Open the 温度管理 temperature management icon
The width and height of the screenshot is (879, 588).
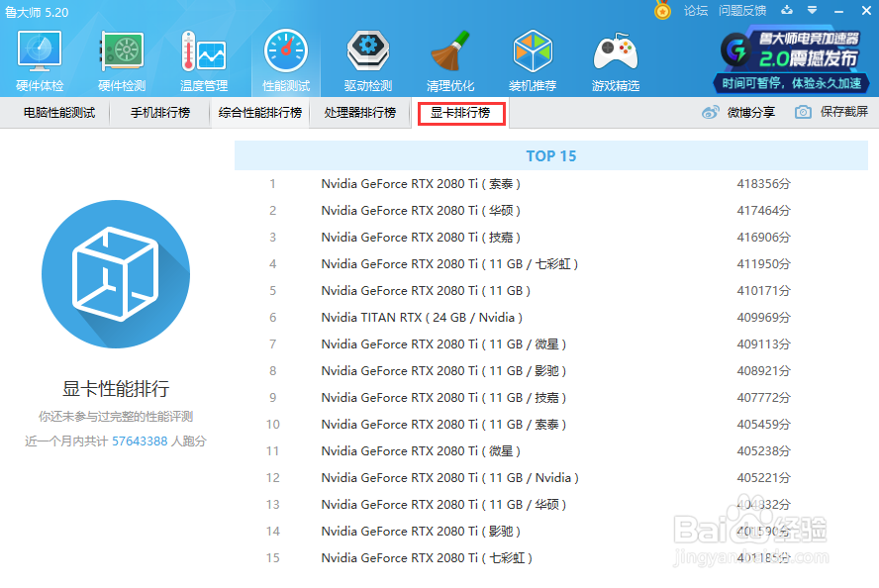point(204,60)
